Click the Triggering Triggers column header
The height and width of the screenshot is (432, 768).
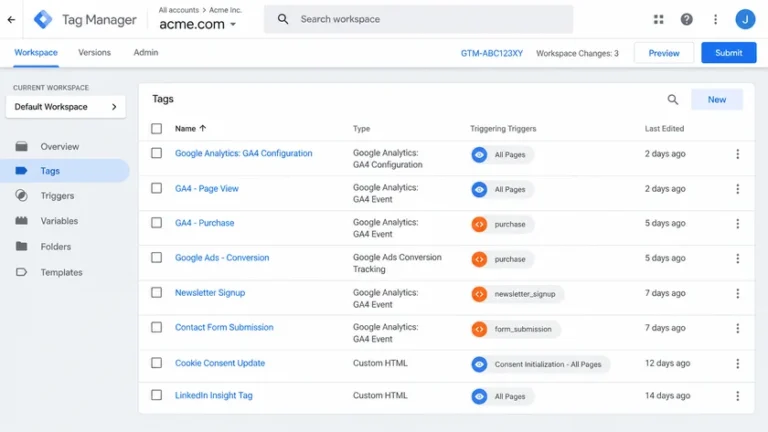503,128
